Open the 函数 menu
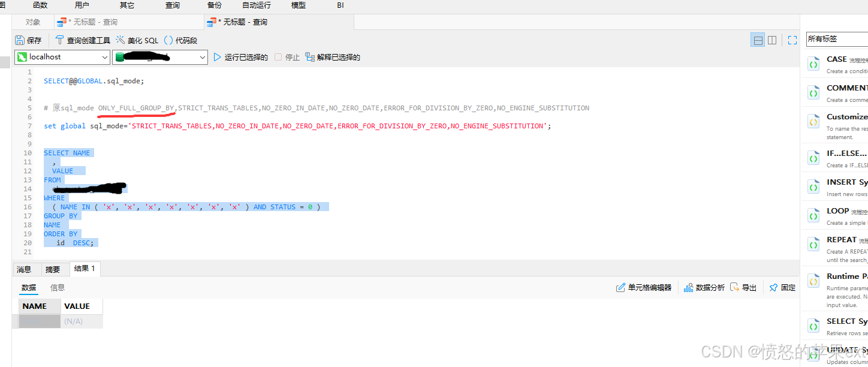The width and height of the screenshot is (868, 367). click(40, 5)
